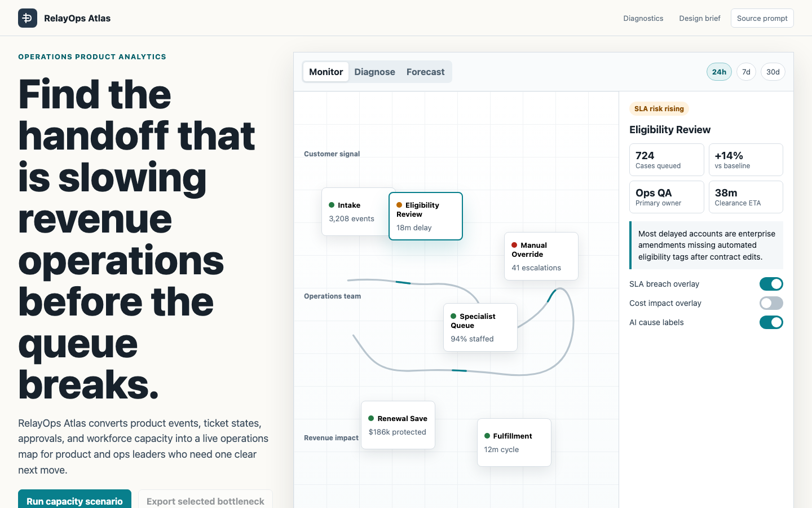Click Export selected bottleneck button

coord(205,499)
